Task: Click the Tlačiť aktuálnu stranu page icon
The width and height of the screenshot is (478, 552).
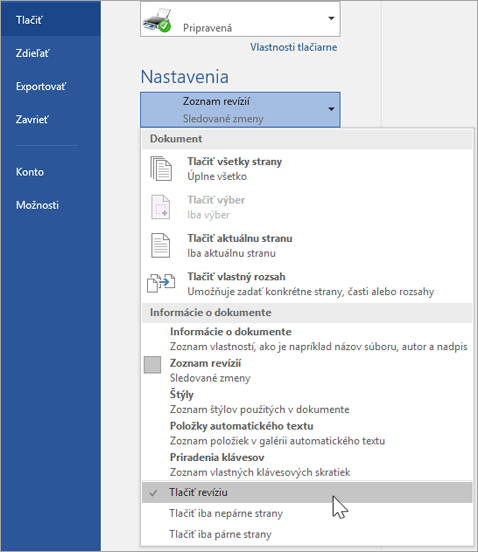Action: [x=161, y=245]
